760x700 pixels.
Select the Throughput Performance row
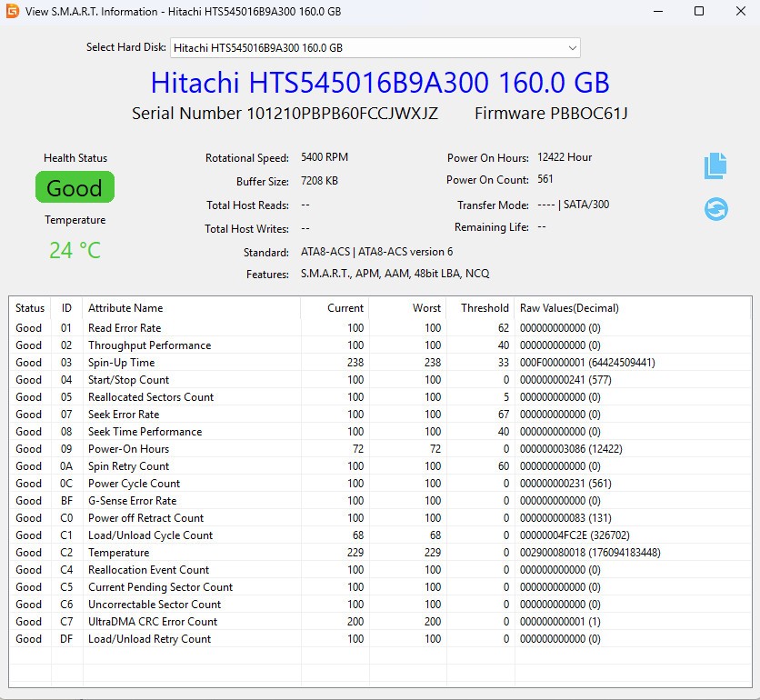tap(380, 345)
